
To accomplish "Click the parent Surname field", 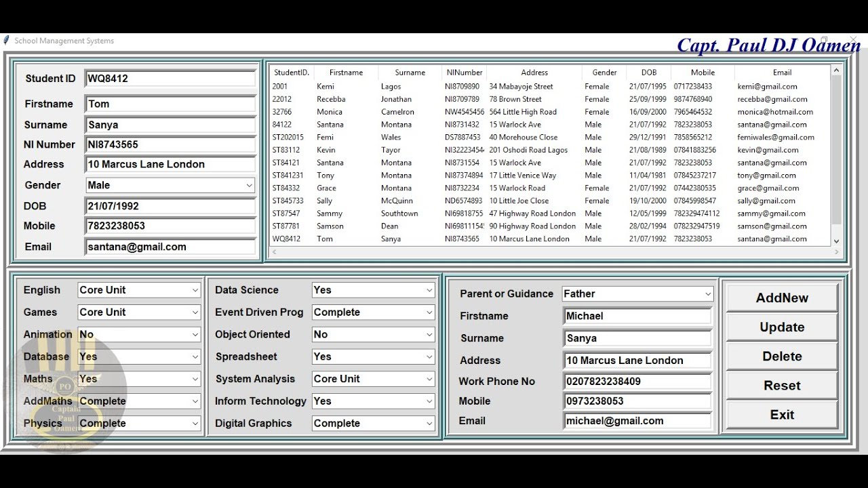I will 637,338.
